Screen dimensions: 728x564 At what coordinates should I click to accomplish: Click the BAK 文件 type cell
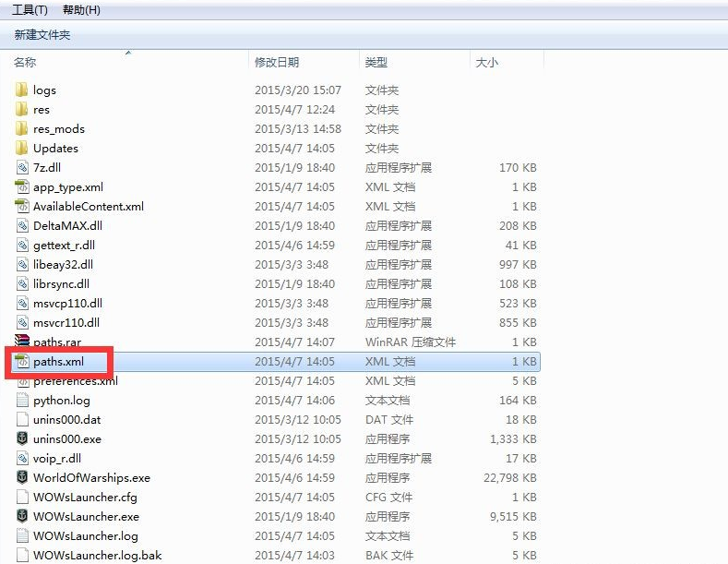(389, 555)
